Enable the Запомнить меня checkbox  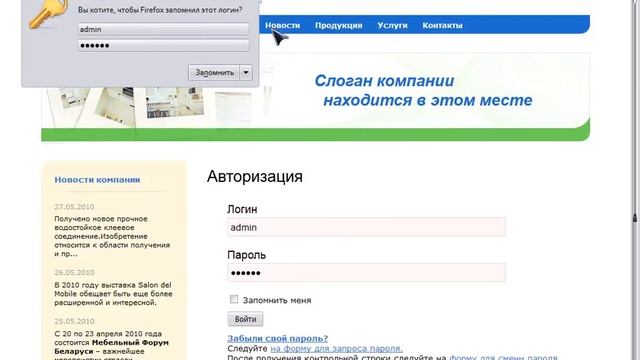tap(234, 300)
